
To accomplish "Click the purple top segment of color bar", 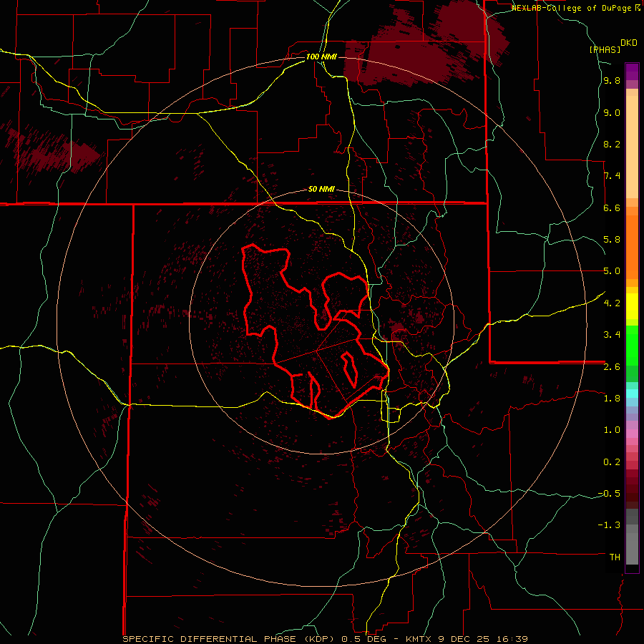I will click(632, 72).
